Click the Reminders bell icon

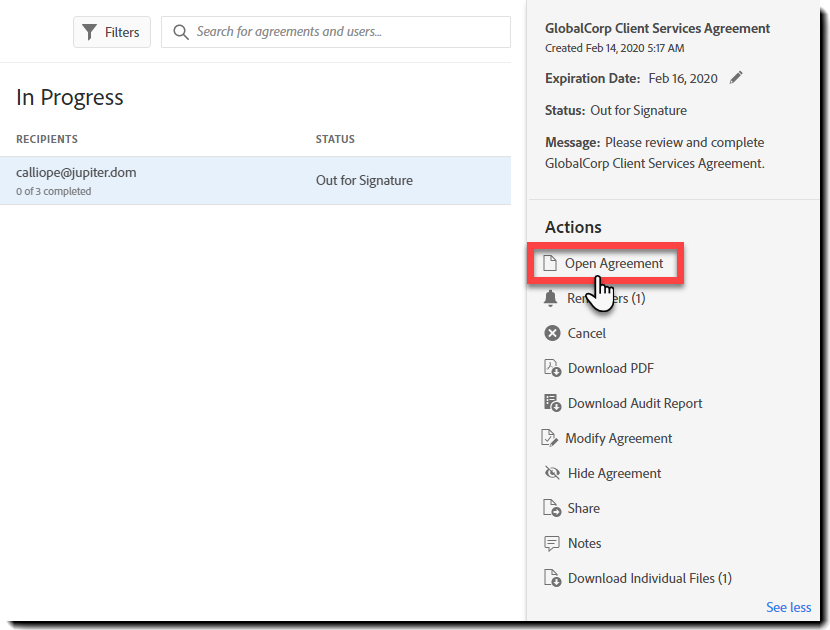[x=551, y=298]
